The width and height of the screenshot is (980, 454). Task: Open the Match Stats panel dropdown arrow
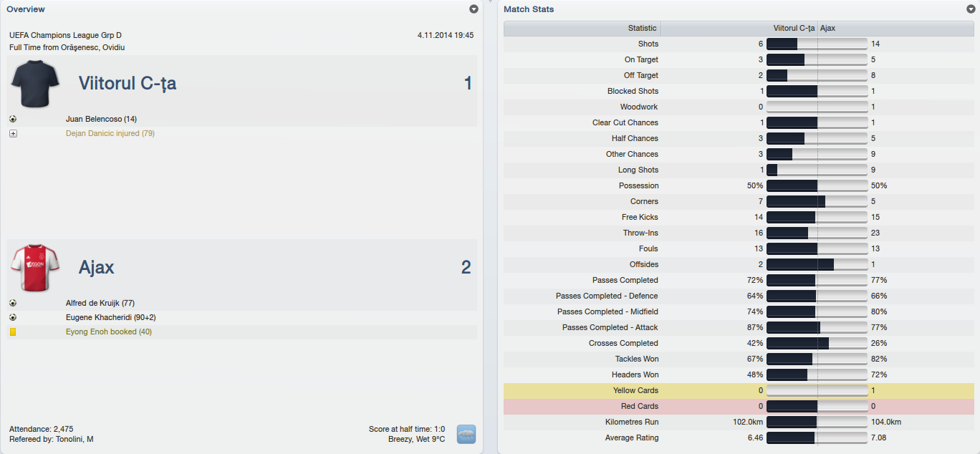tap(971, 9)
